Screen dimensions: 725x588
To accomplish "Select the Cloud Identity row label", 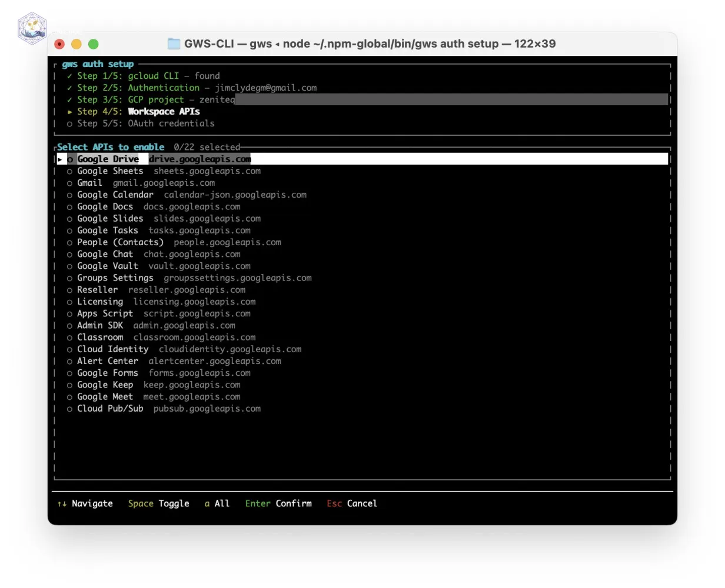I will coord(113,349).
